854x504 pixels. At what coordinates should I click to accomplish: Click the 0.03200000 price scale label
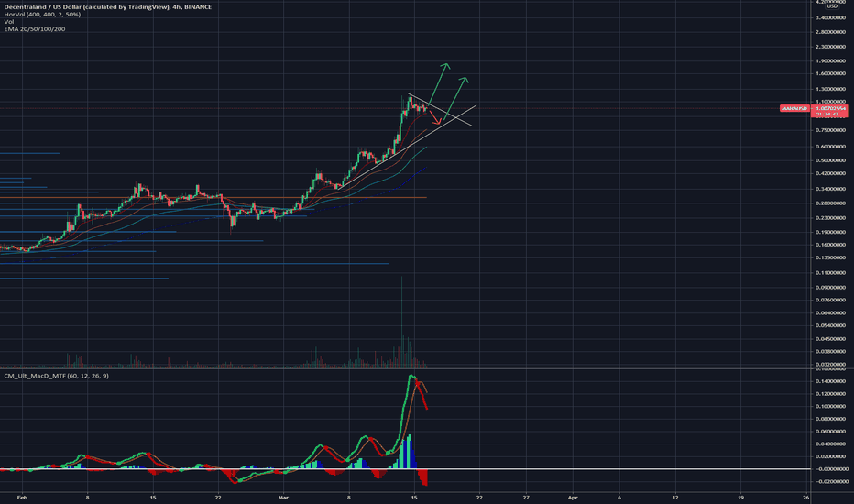tap(830, 365)
